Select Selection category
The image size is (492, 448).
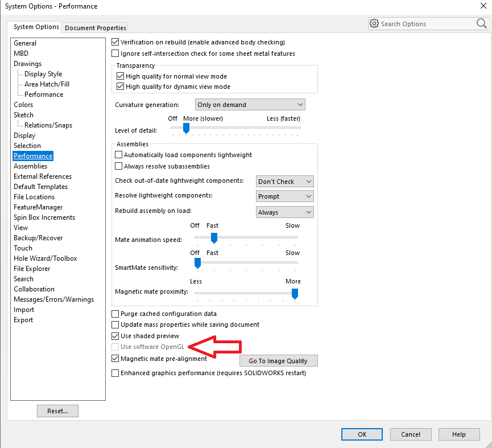click(27, 146)
